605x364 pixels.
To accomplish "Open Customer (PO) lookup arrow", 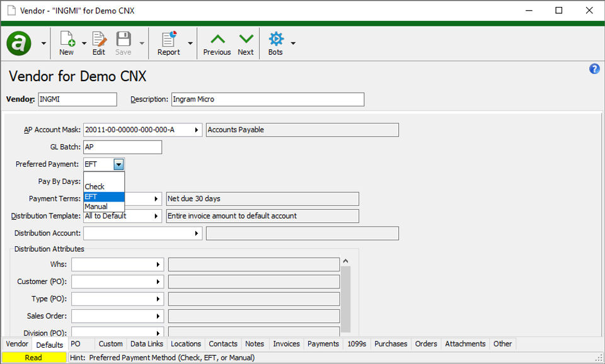I will click(x=158, y=282).
